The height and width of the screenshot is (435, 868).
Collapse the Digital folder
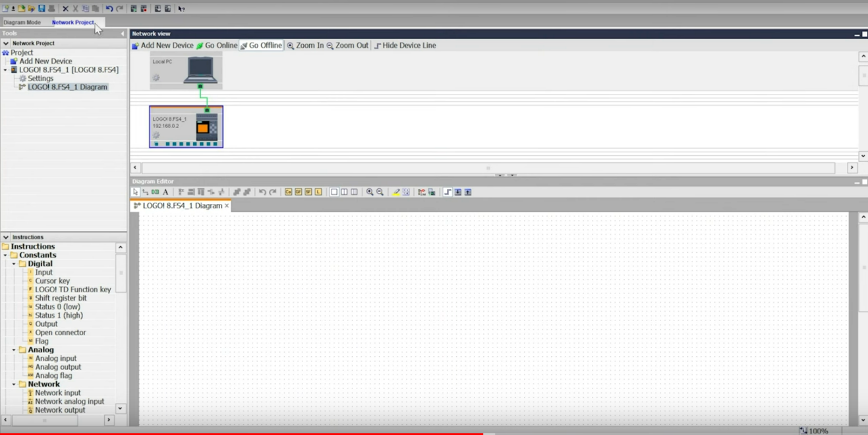point(14,264)
